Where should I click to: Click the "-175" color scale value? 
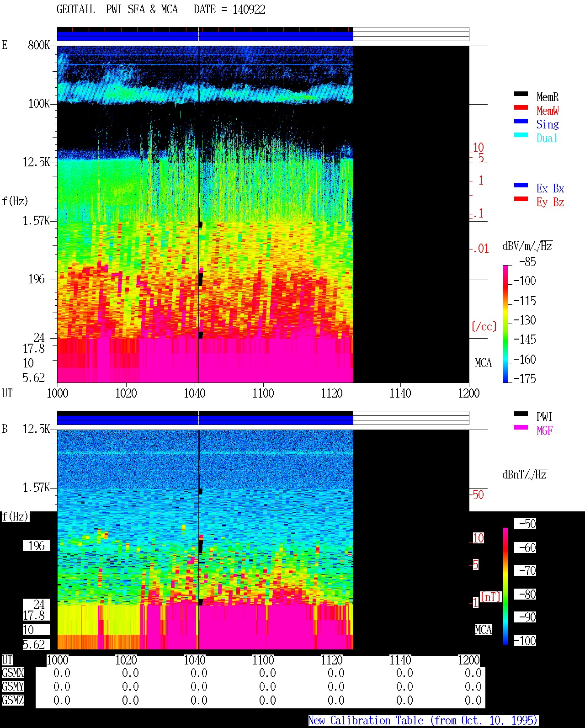point(525,378)
